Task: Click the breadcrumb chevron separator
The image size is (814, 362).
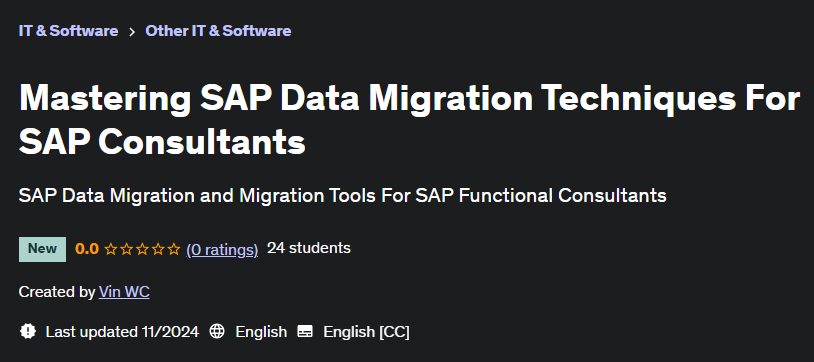Action: 132,32
